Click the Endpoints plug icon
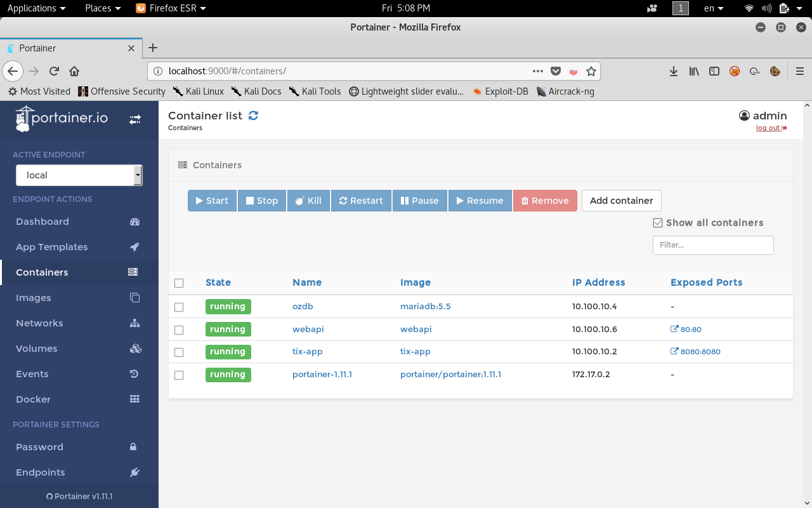This screenshot has width=812, height=508. 134,472
